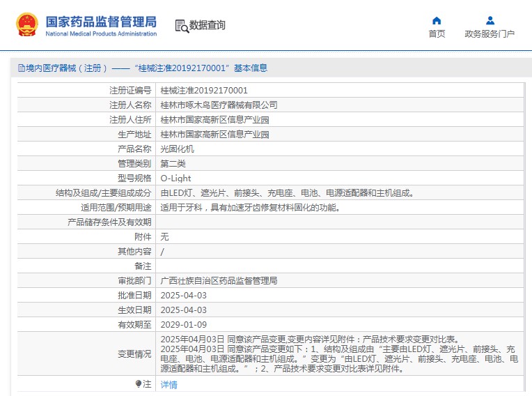Viewport: 532px width, 396px height.
Task: Click the 产品储存条件及有效期 label
Action: coord(109,222)
